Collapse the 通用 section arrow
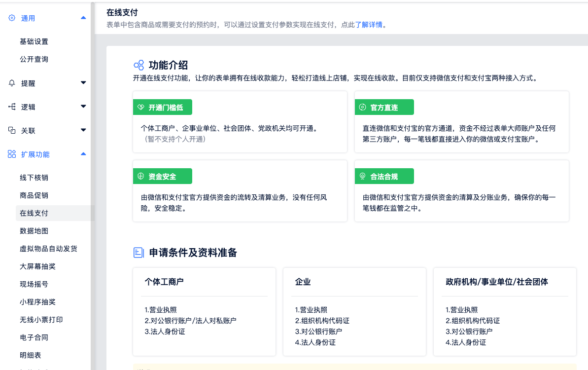 click(83, 18)
